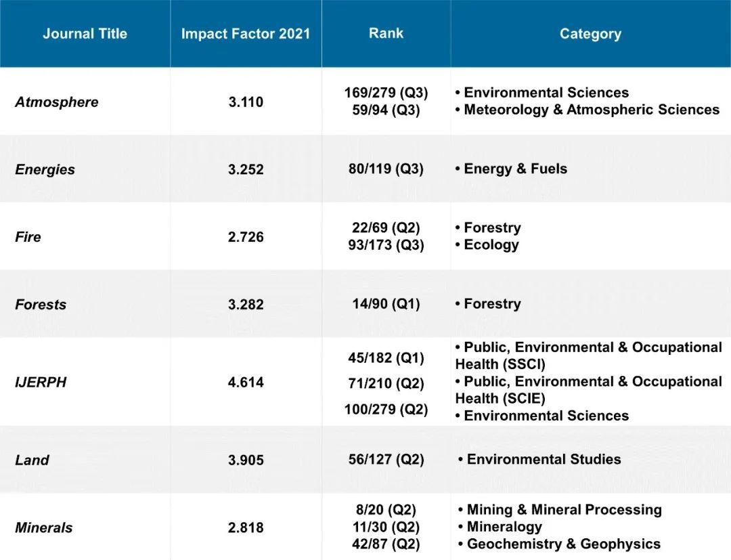Click the Geochemistry & Geophysics category

pyautogui.click(x=563, y=544)
